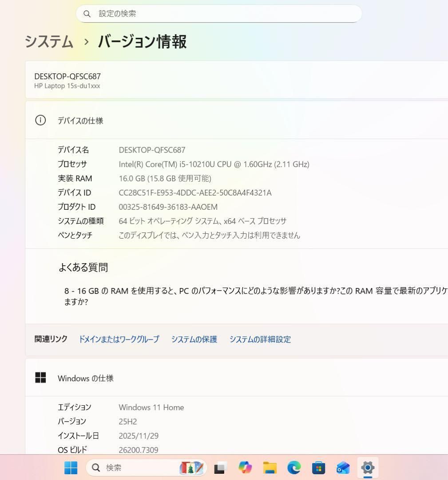448x480 pixels.
Task: Open システムの保護 link
Action: 194,339
